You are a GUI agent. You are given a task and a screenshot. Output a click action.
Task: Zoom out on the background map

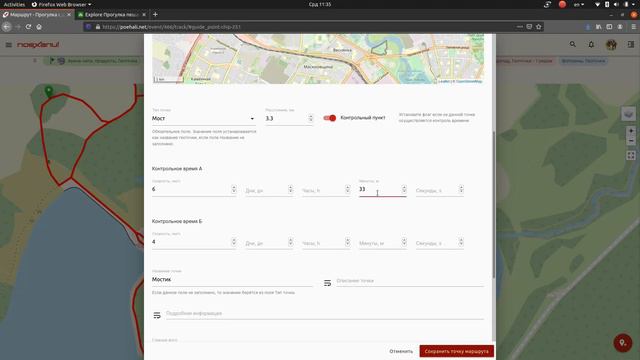tap(631, 141)
